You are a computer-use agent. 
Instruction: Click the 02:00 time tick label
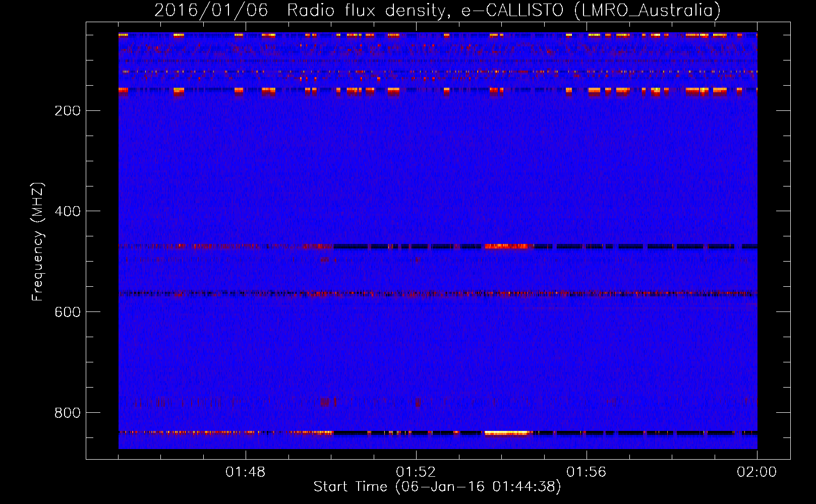(x=757, y=472)
